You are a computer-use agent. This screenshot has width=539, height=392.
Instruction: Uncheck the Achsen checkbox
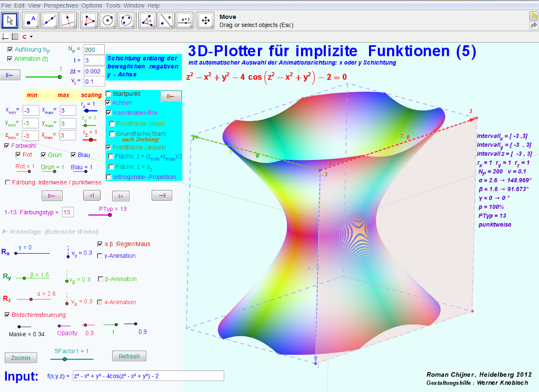pyautogui.click(x=108, y=103)
